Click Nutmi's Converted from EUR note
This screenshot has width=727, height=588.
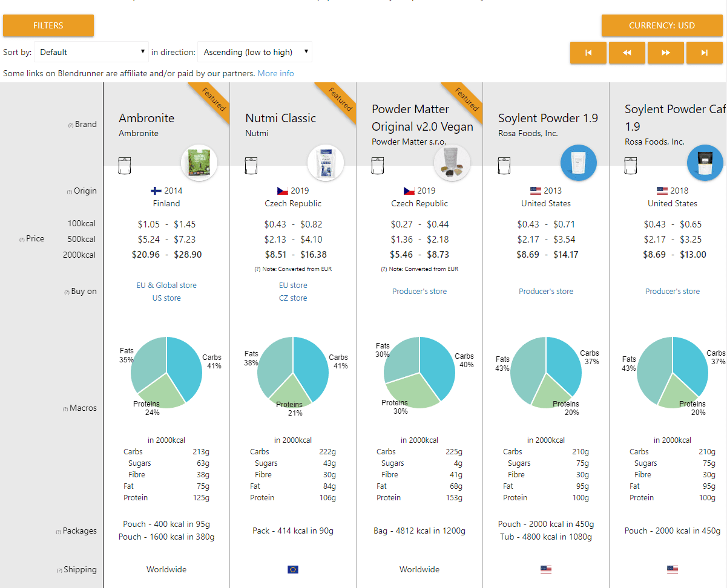click(x=293, y=269)
